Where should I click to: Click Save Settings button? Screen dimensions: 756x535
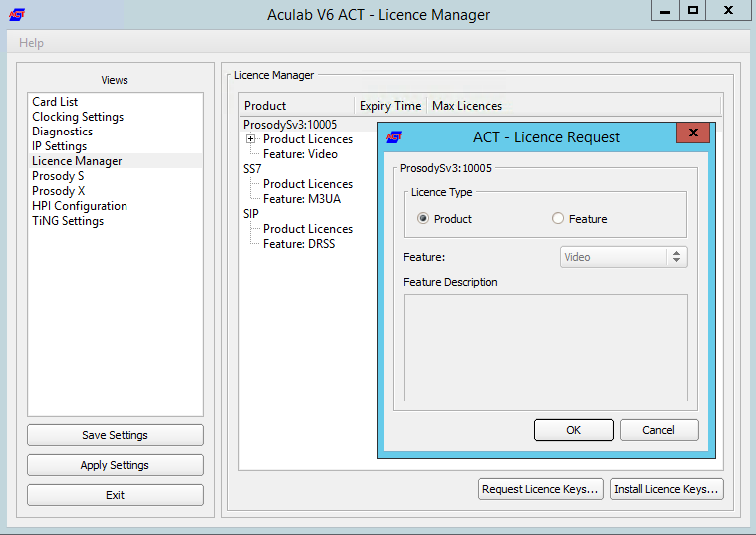click(116, 435)
